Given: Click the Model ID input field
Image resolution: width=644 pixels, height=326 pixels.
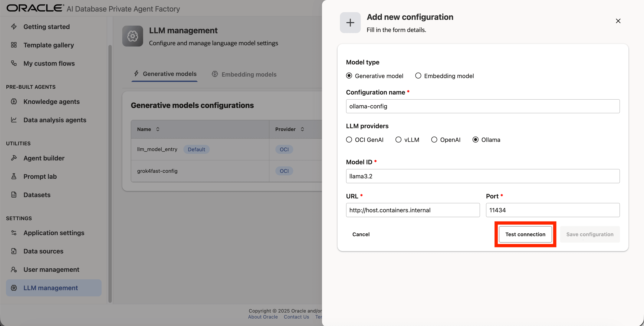Looking at the screenshot, I should point(483,176).
